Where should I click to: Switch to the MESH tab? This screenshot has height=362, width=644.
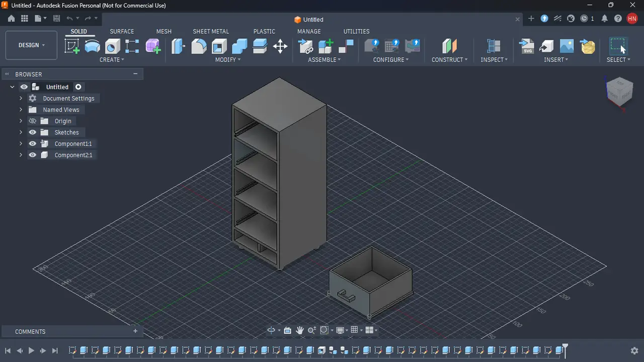click(x=164, y=31)
